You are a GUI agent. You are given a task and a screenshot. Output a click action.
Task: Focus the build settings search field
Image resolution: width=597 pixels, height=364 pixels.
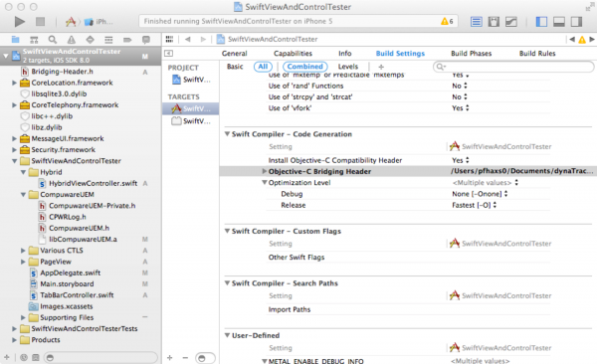[x=513, y=67]
